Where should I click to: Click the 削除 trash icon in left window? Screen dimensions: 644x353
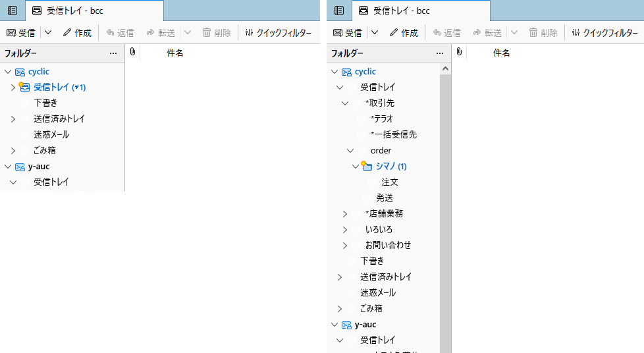[207, 32]
